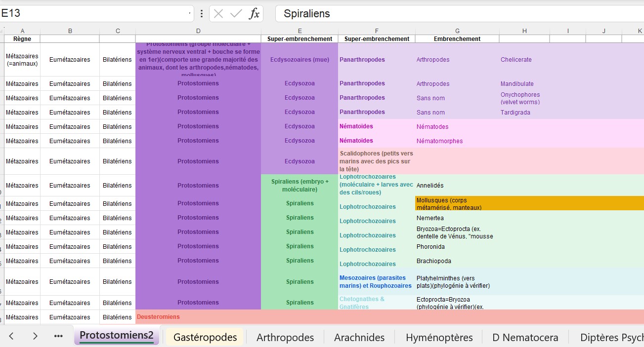Select column D header
This screenshot has height=347, width=644.
tap(198, 31)
